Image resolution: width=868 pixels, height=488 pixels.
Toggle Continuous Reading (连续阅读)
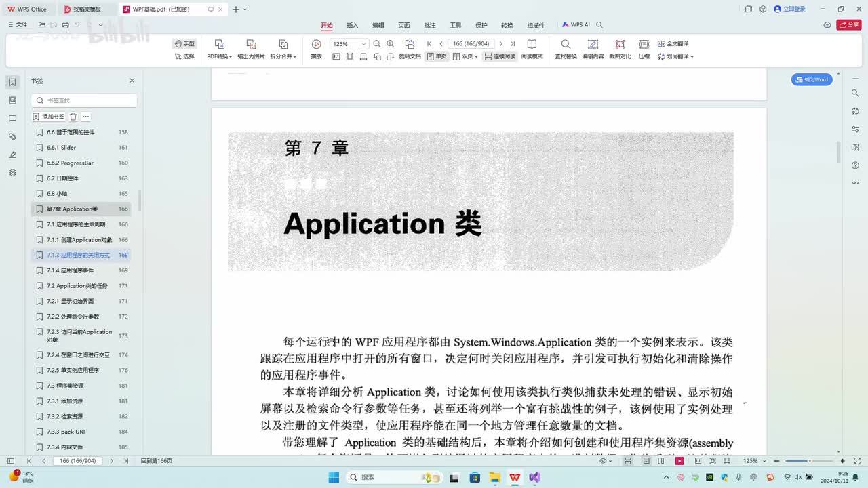coord(500,56)
